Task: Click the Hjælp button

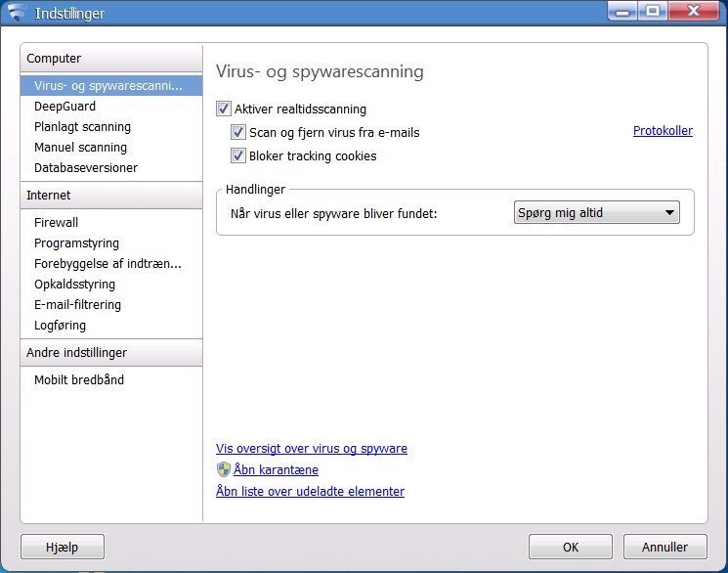Action: click(63, 547)
